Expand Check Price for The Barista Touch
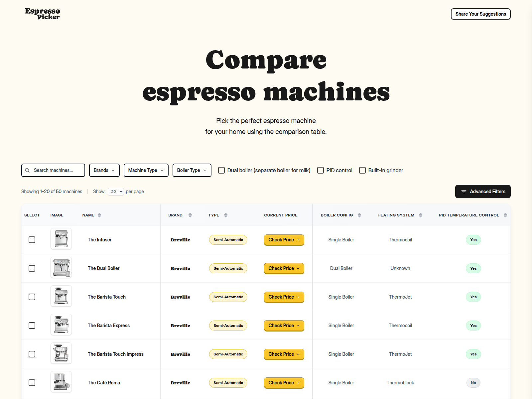532x399 pixels. coord(284,297)
